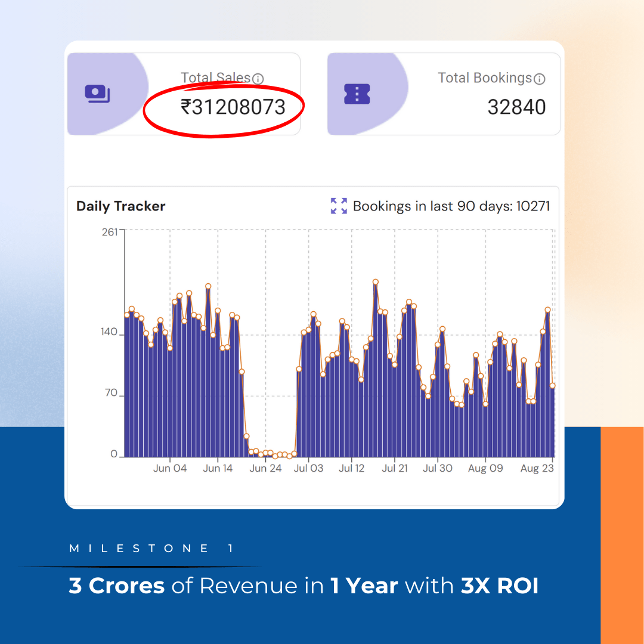Click the last data point on the chart
644x644 pixels.
552,386
